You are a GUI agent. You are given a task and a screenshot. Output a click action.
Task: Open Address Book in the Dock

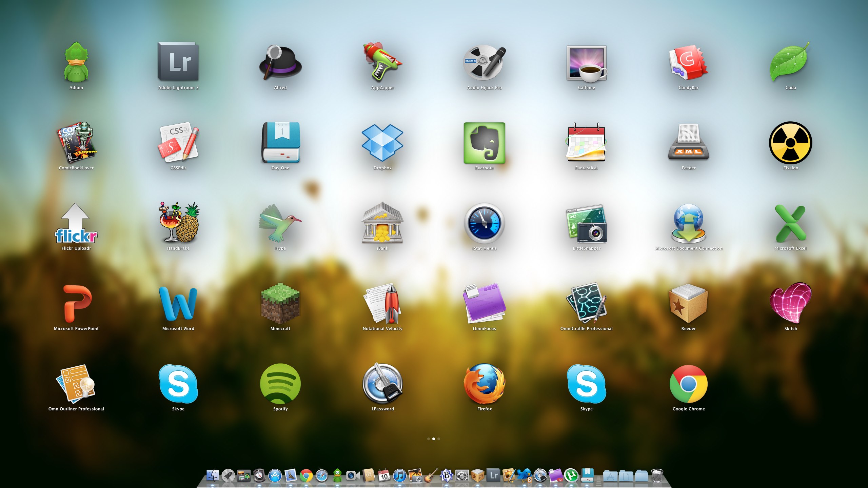coord(369,475)
